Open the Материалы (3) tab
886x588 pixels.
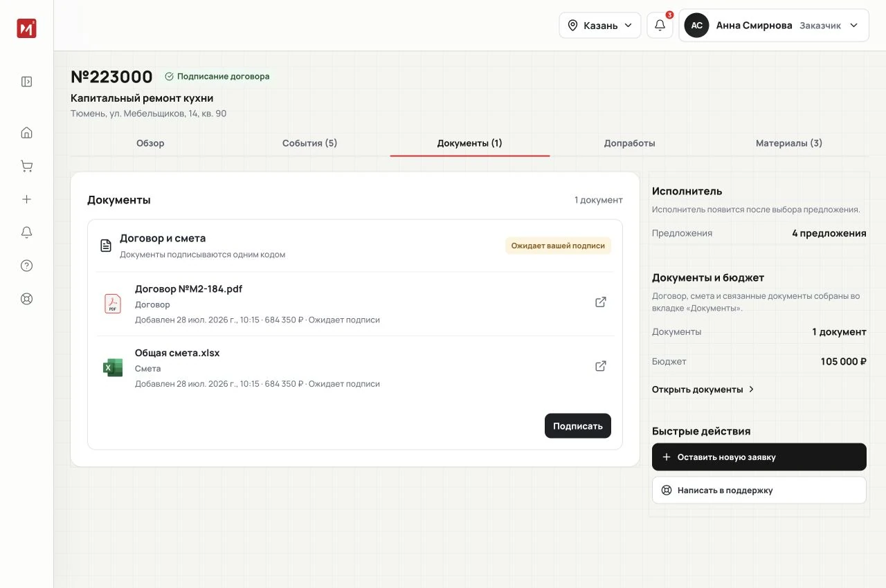[x=789, y=143]
